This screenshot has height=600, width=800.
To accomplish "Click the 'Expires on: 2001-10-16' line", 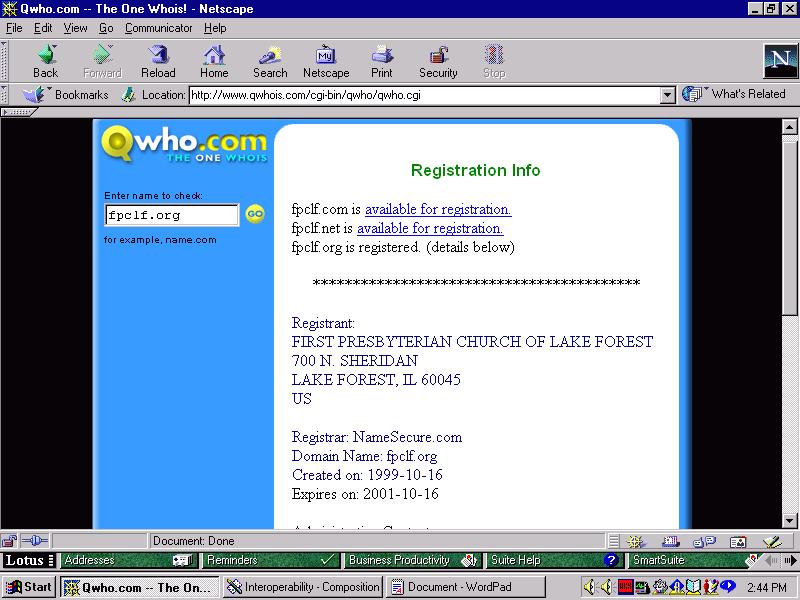I will pos(365,493).
